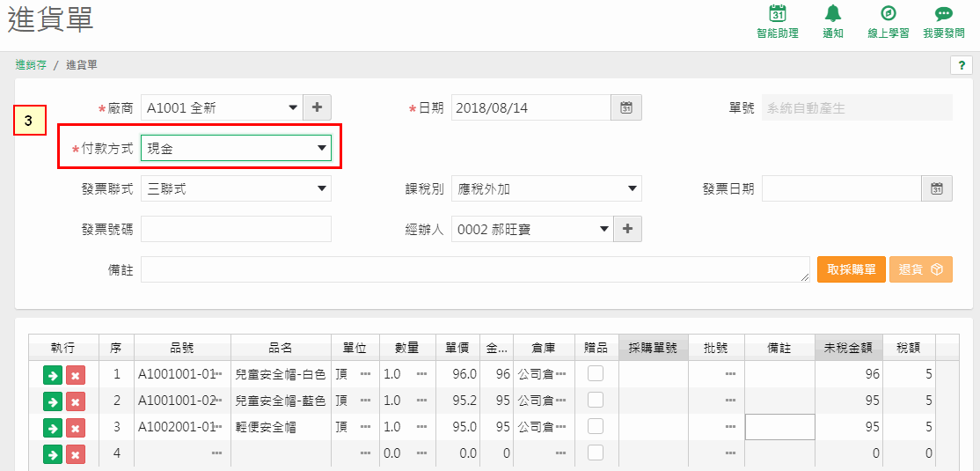Open 單位 ellipsis in row 1
980x471 pixels.
click(366, 374)
